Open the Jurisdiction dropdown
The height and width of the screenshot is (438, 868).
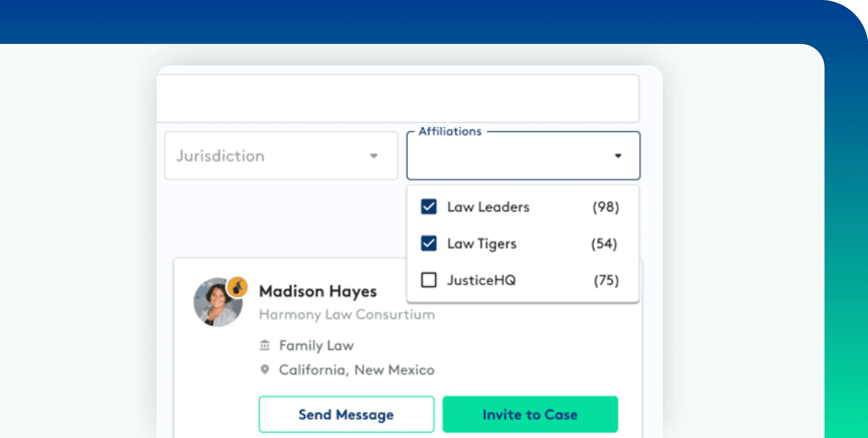pos(281,155)
